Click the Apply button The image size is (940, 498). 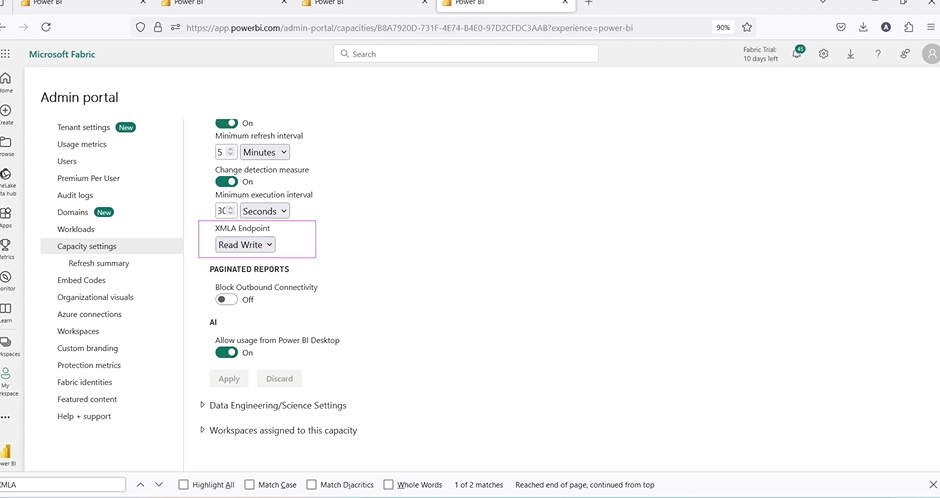tap(229, 379)
